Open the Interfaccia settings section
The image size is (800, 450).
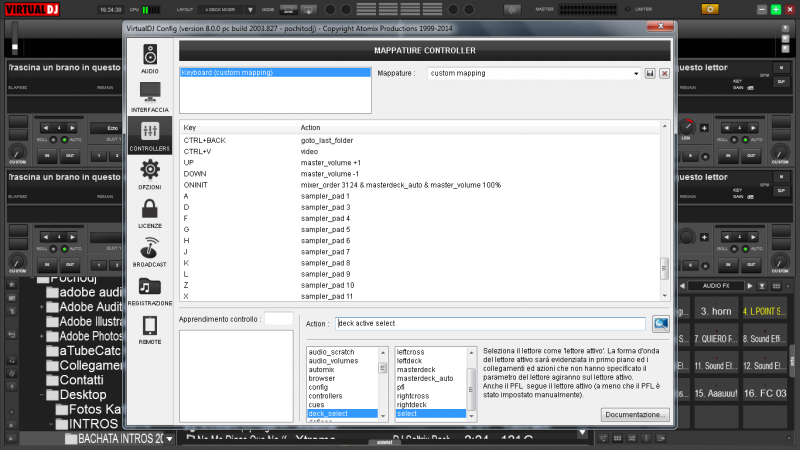(150, 96)
